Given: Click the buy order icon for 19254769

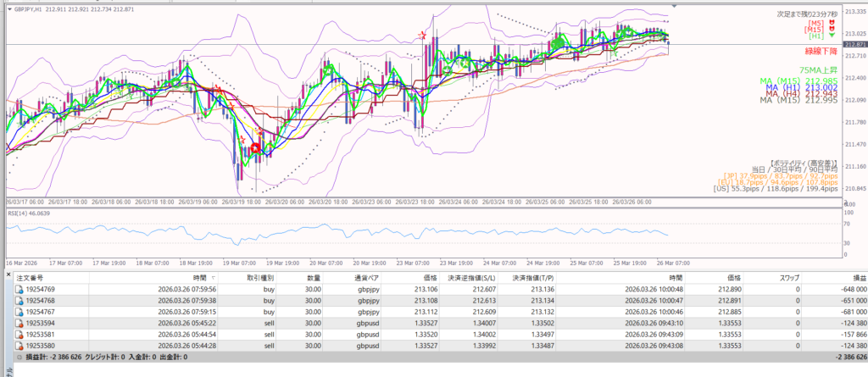Looking at the screenshot, I should click(x=19, y=289).
